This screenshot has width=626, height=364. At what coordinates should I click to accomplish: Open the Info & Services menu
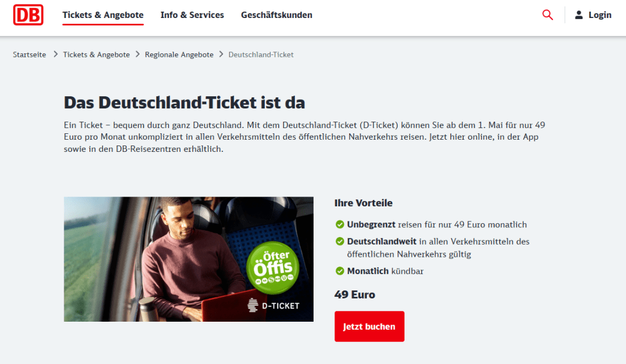192,15
